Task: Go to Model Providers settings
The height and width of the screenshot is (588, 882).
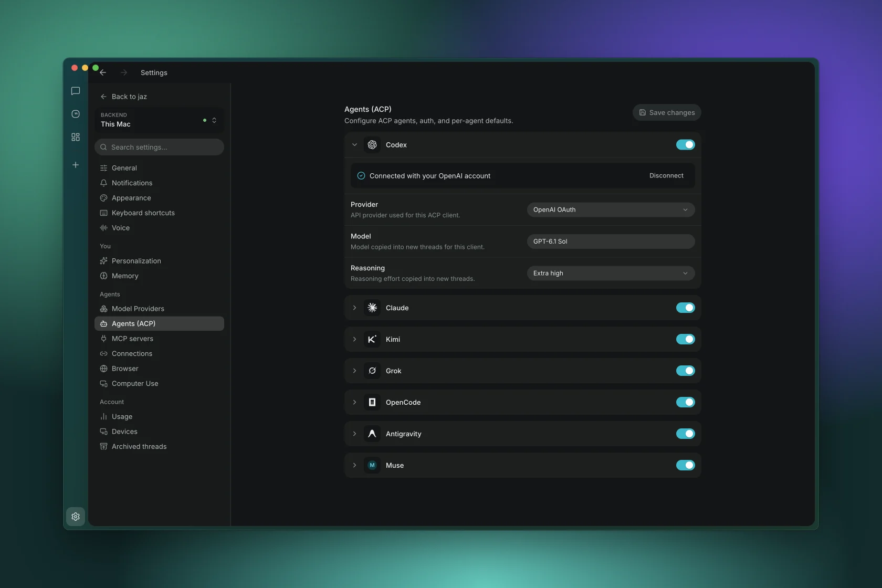Action: coord(159,309)
